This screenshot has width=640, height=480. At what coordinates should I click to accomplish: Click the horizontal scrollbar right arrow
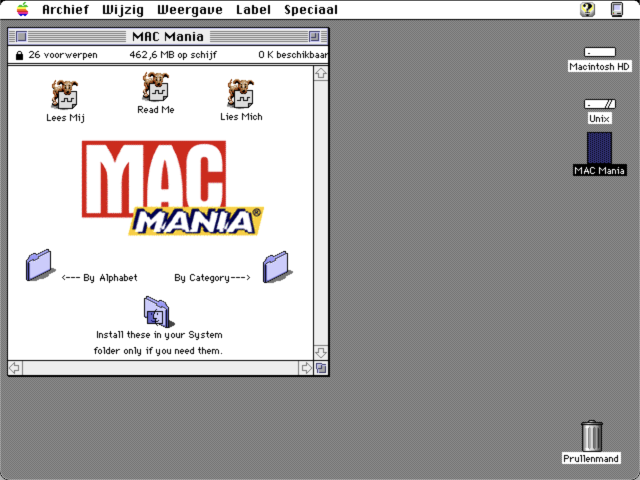point(306,368)
